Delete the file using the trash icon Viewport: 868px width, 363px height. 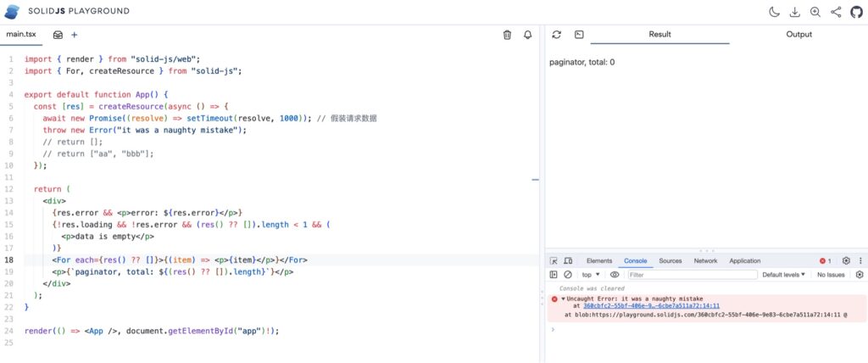(507, 35)
